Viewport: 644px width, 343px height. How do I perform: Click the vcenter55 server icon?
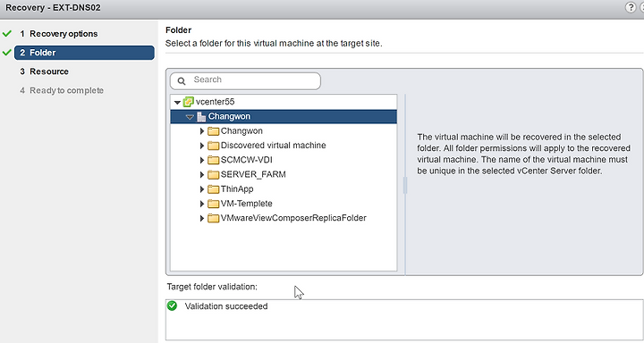pyautogui.click(x=189, y=102)
